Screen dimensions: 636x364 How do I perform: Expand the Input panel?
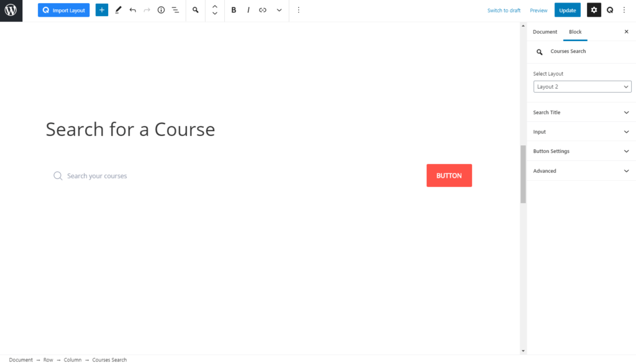click(581, 132)
